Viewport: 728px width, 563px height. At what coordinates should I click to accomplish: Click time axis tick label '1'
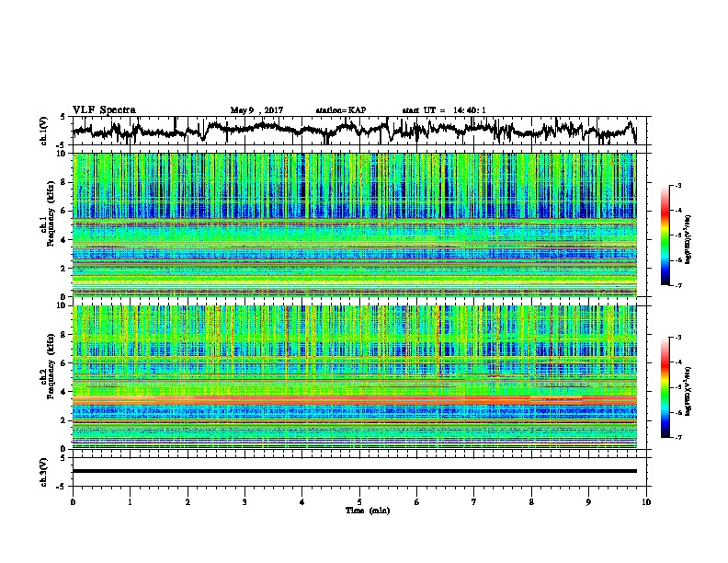tap(130, 502)
